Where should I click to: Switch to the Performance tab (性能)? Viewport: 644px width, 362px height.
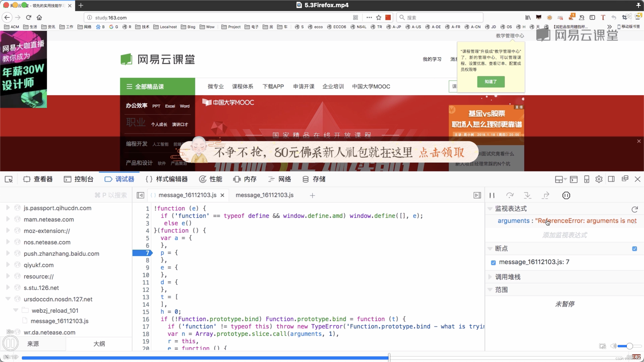(x=210, y=179)
